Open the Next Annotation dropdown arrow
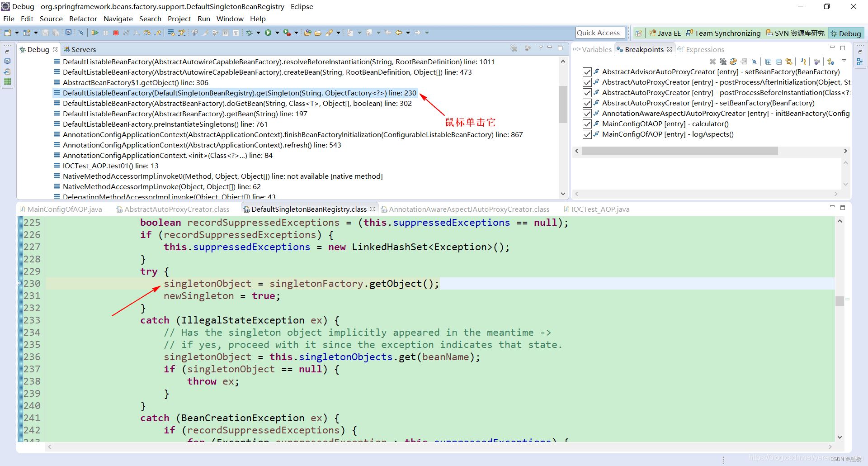 359,33
